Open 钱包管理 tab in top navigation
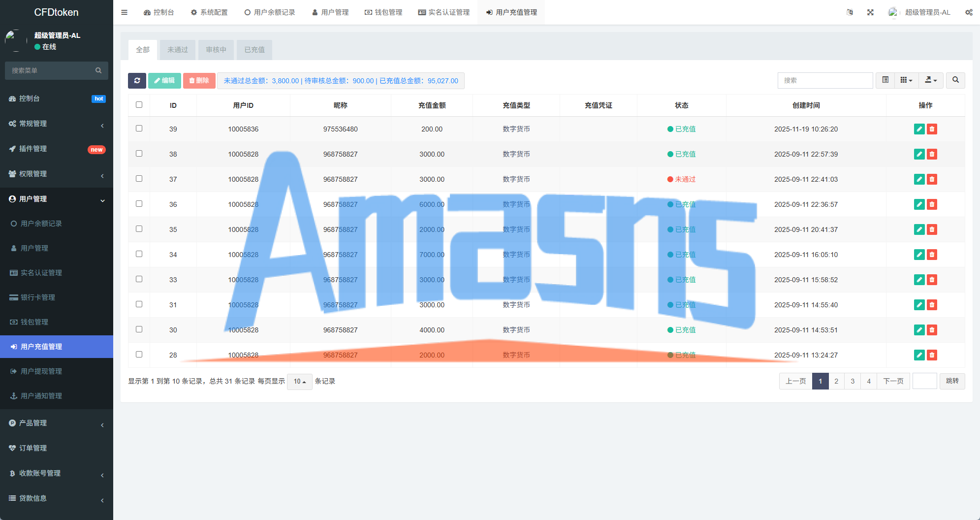 (383, 12)
